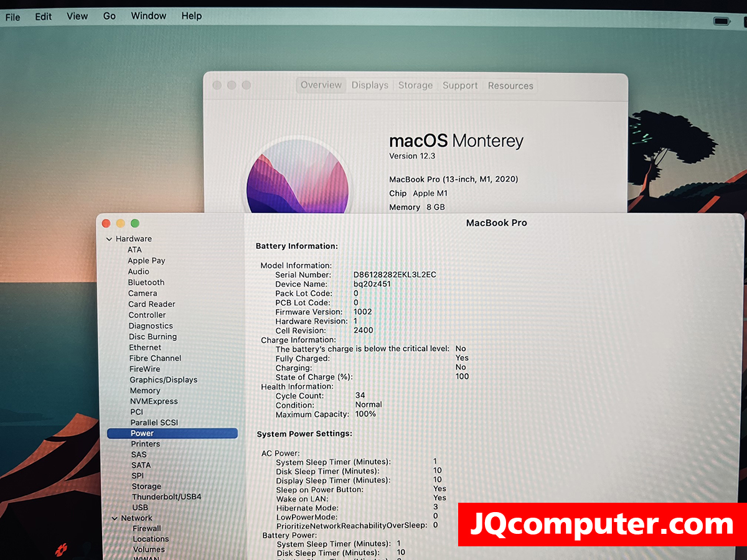The height and width of the screenshot is (560, 747).
Task: Switch to the Displays tab
Action: 370,85
